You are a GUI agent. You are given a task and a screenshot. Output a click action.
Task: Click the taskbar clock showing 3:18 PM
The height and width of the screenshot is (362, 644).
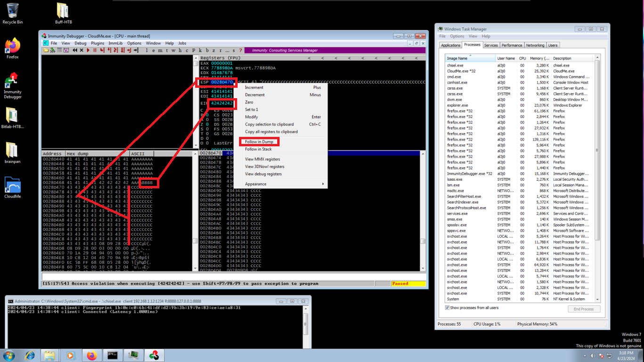[626, 355]
